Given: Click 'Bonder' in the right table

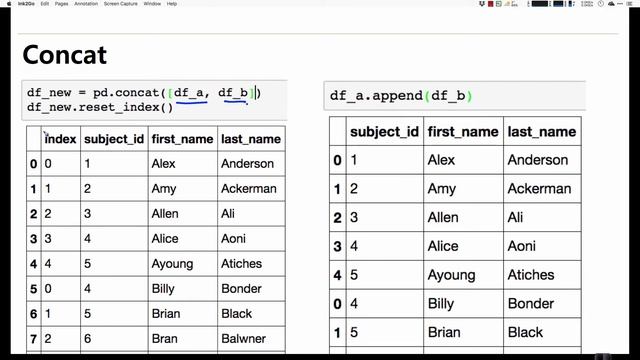Looking at the screenshot, I should (531, 304).
